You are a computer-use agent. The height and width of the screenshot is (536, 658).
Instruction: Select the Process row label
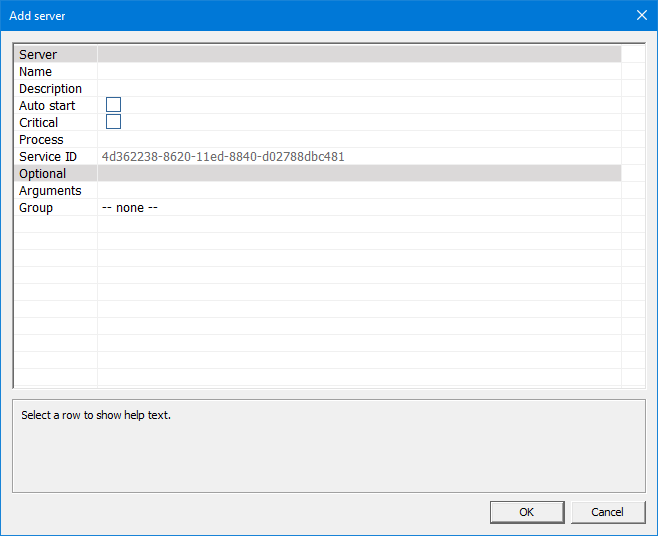[41, 140]
